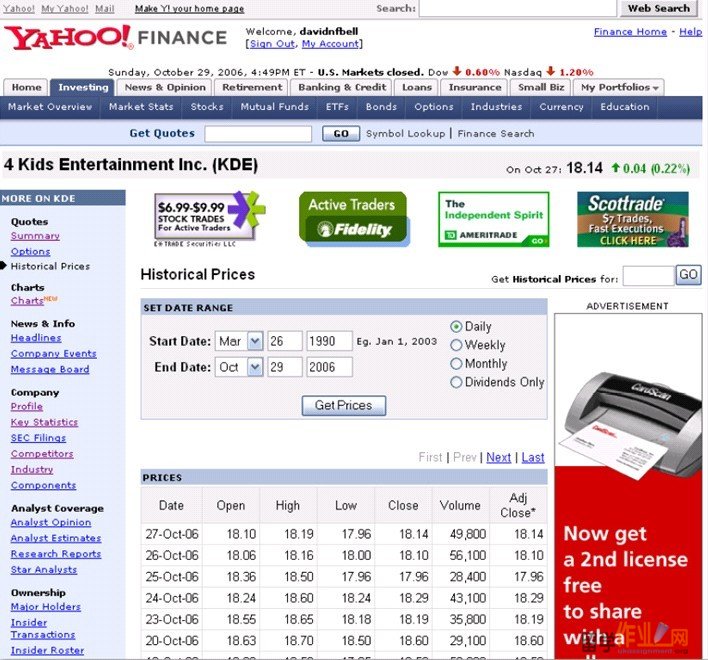
Task: Click the GO button beside Get Quotes
Action: pyautogui.click(x=341, y=134)
